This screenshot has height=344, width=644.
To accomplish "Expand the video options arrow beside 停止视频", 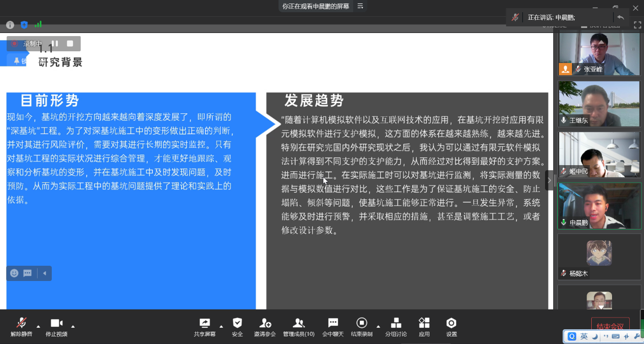I will (73, 326).
